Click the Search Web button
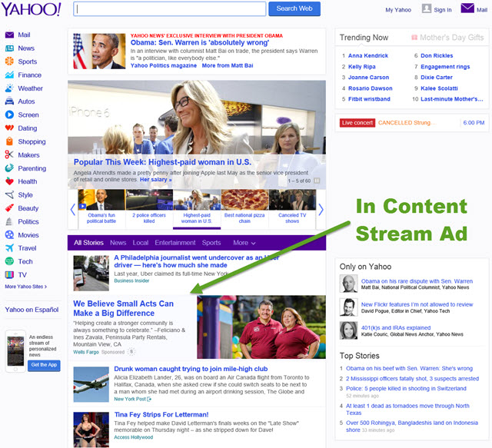 [x=294, y=8]
